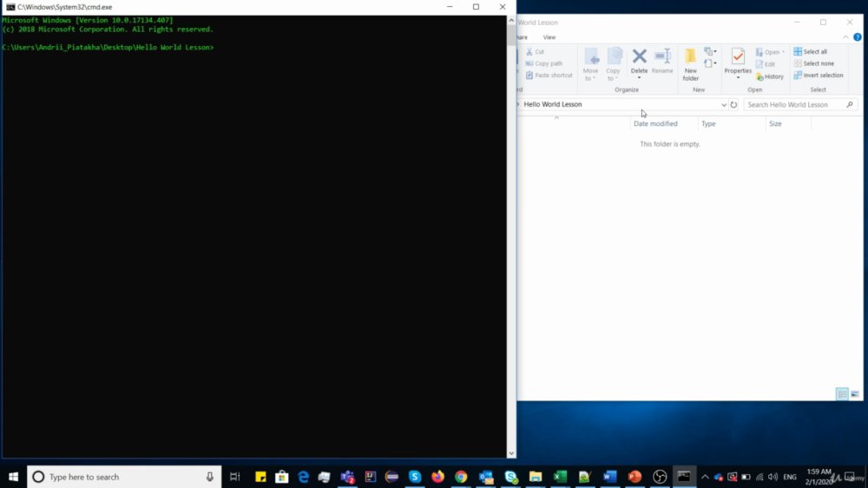The image size is (868, 488).
Task: Launch Google Chrome from taskbar
Action: (461, 477)
